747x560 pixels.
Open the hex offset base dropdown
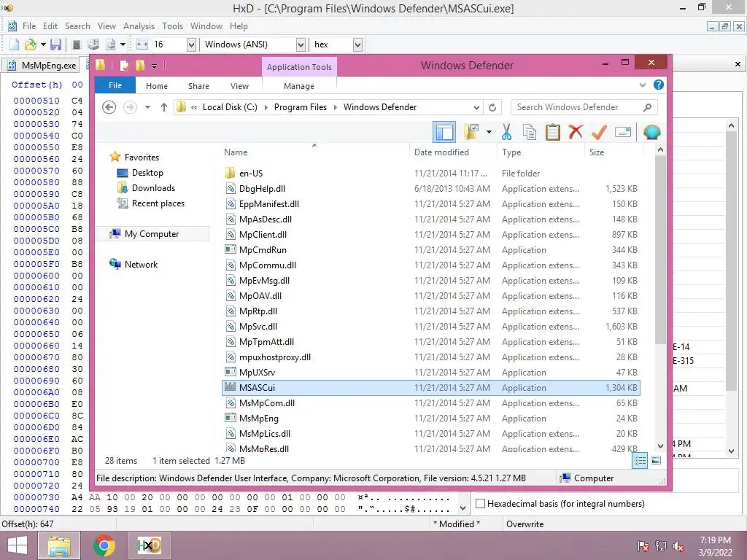(x=357, y=44)
